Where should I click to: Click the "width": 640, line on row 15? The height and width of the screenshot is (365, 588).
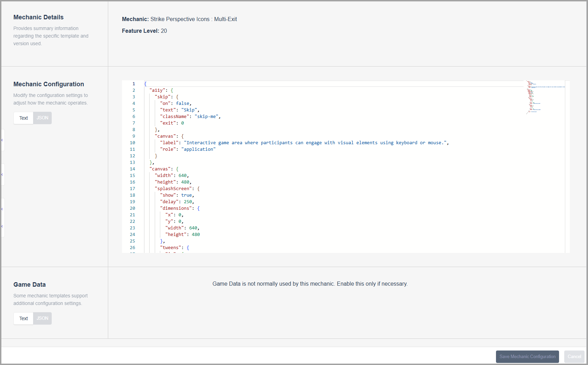[x=172, y=176]
